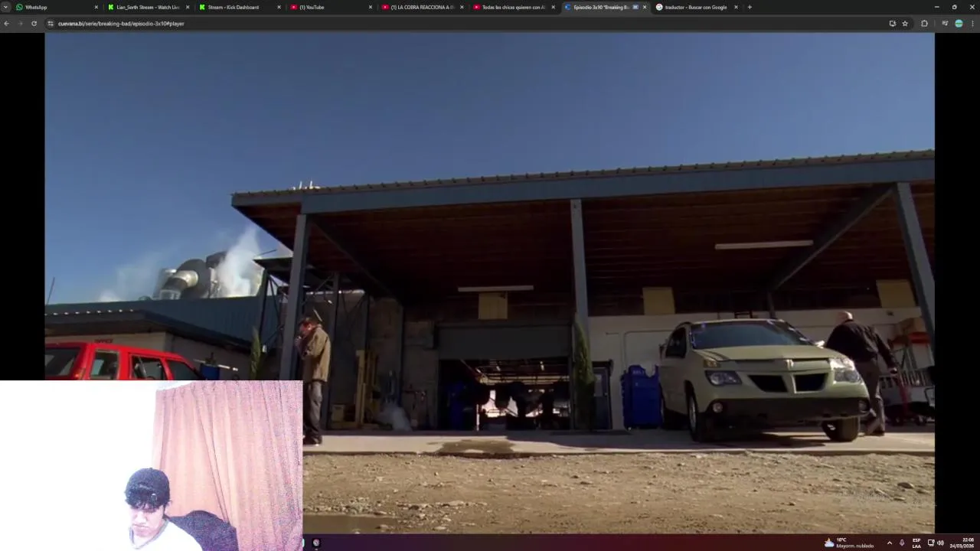Click the install/cast icon in address bar
The height and width of the screenshot is (551, 980).
point(892,24)
